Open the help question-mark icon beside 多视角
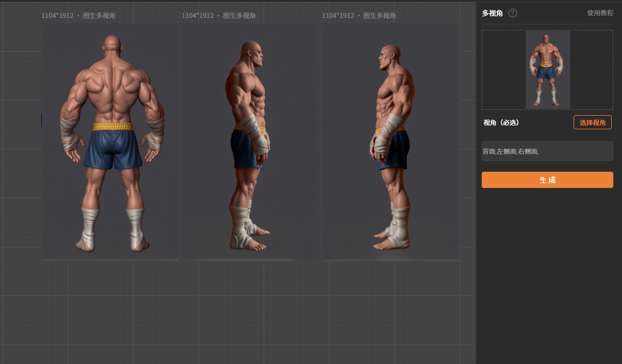The width and height of the screenshot is (622, 364). point(513,13)
